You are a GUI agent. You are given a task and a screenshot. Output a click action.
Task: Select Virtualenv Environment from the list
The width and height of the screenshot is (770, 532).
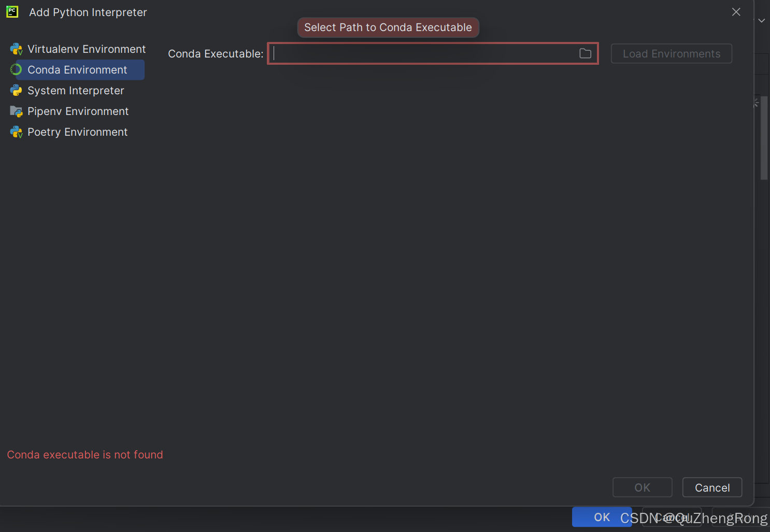tap(87, 49)
